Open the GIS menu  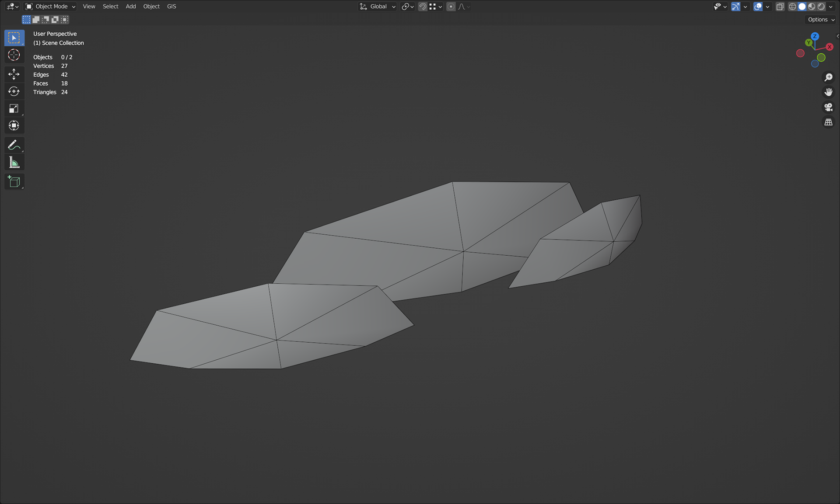click(x=171, y=7)
